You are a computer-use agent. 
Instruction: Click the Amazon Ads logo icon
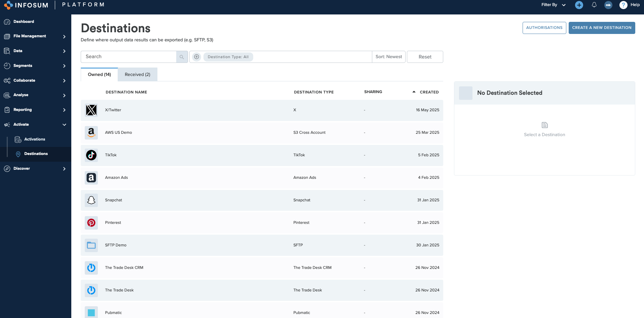[91, 177]
